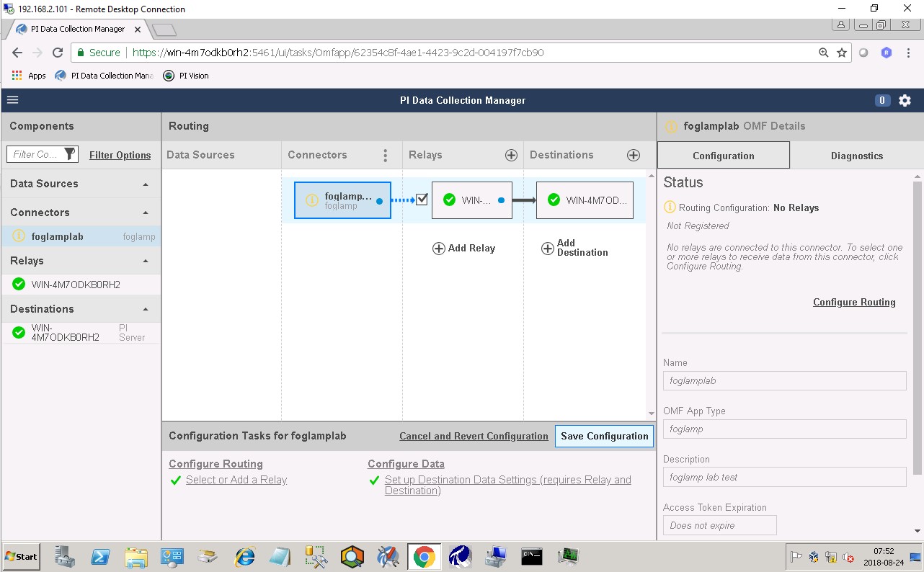Click the plus icon beside Relays column
The width and height of the screenshot is (924, 572).
[511, 155]
